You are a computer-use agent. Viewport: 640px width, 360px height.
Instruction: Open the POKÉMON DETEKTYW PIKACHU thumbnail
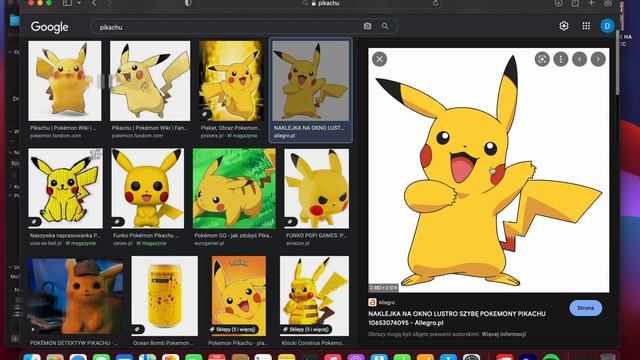pyautogui.click(x=76, y=296)
